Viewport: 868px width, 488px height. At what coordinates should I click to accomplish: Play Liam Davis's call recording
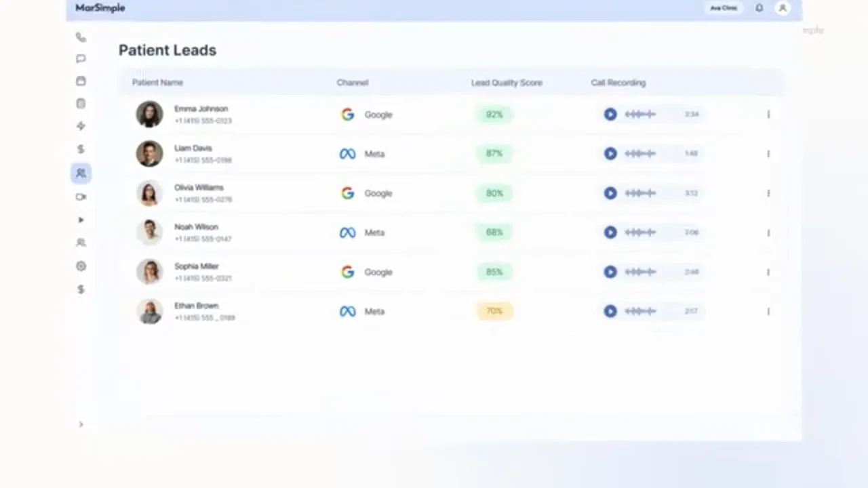point(610,154)
